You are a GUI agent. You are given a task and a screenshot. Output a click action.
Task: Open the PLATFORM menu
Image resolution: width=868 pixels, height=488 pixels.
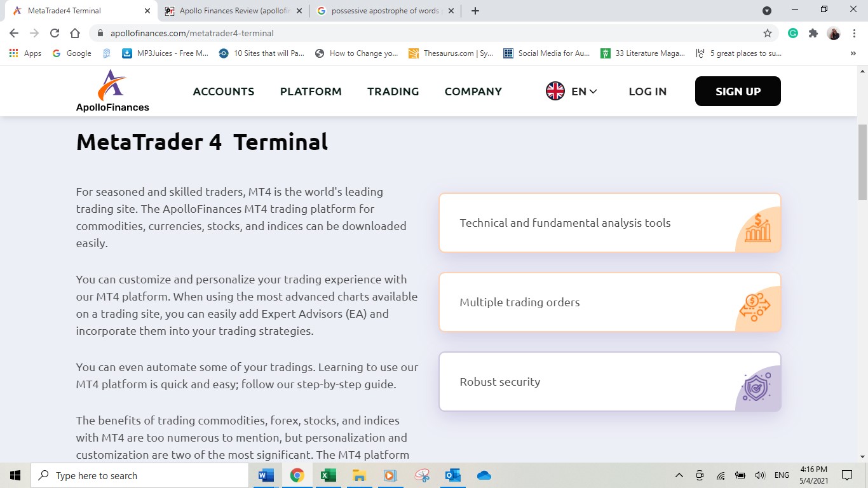pyautogui.click(x=311, y=91)
